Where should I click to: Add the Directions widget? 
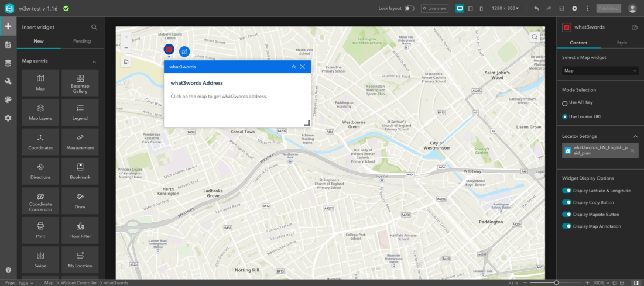coord(40,171)
